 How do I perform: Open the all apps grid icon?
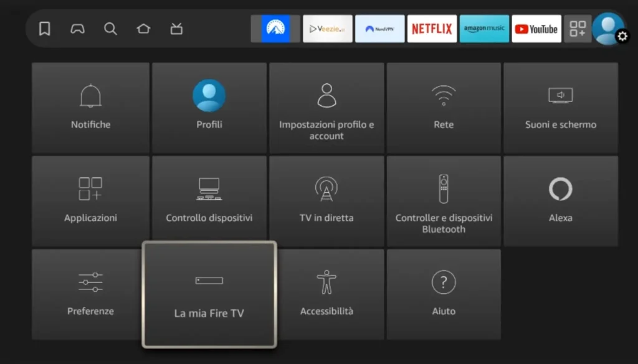[x=578, y=29]
